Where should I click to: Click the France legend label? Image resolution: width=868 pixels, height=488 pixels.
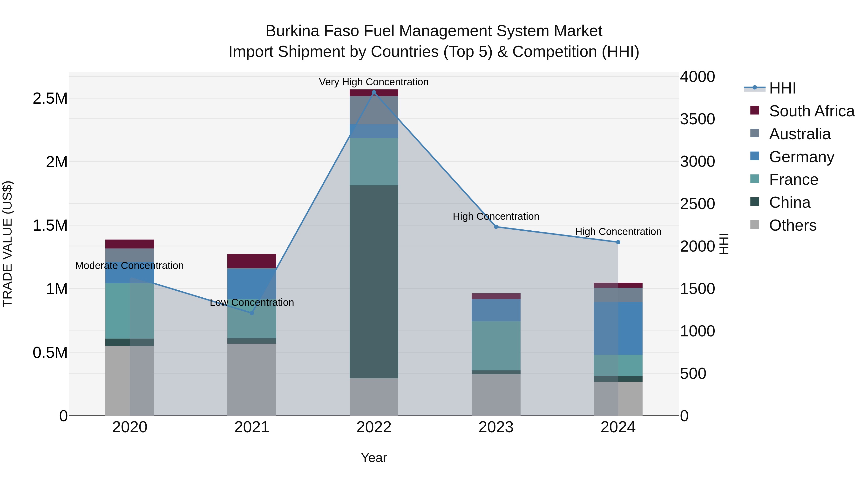point(793,180)
